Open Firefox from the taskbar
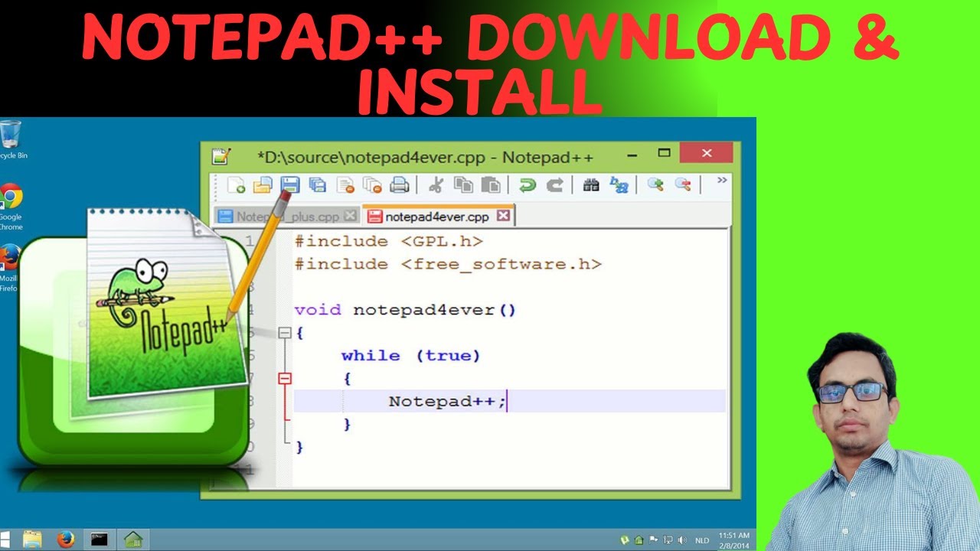The image size is (980, 551). click(x=65, y=539)
